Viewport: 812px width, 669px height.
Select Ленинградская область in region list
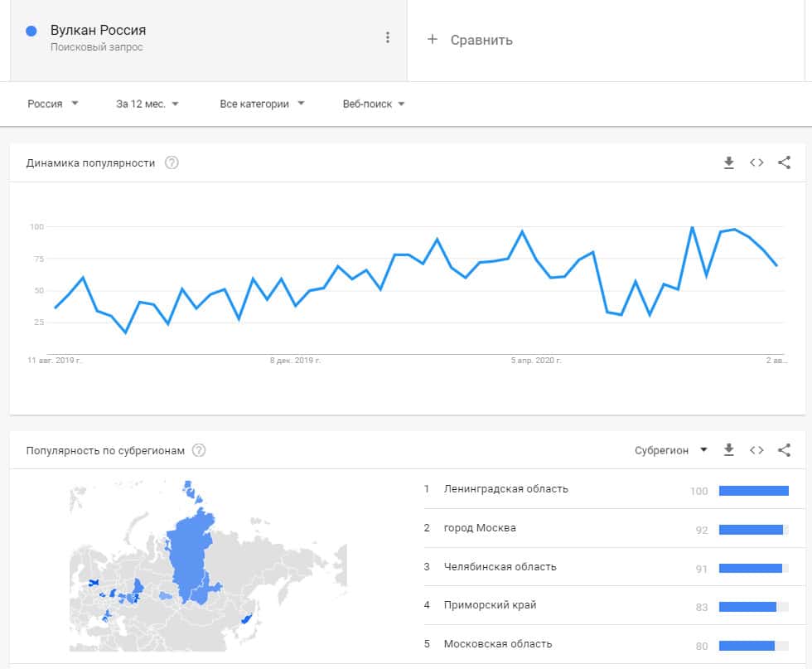pyautogui.click(x=506, y=489)
